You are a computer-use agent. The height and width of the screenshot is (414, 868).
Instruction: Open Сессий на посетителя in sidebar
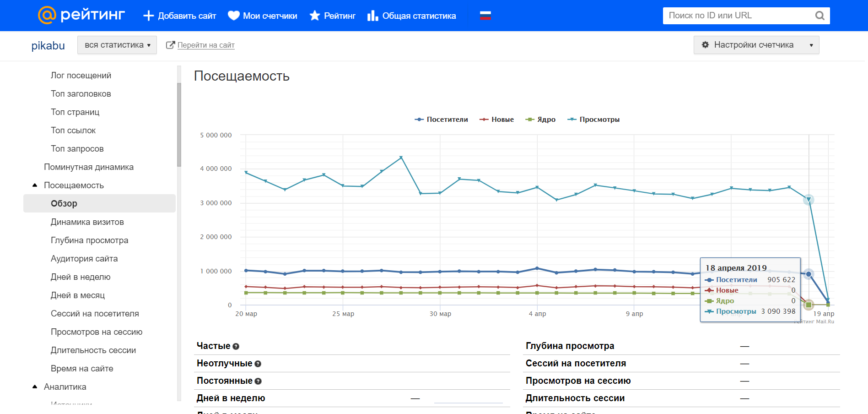coord(95,314)
